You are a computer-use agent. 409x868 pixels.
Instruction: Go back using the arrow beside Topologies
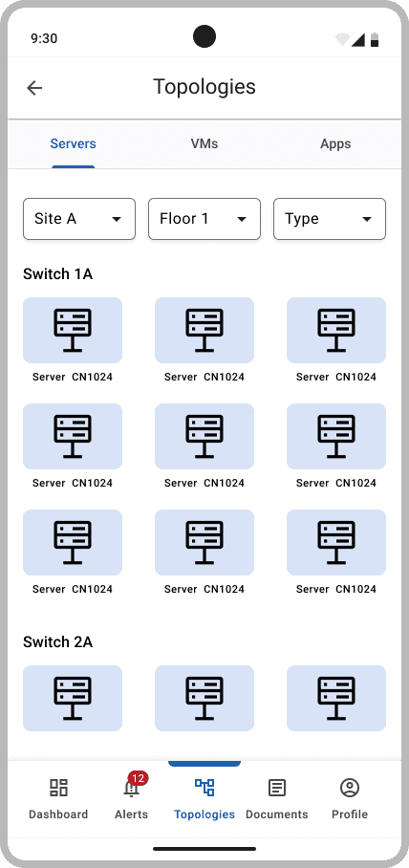click(x=34, y=87)
